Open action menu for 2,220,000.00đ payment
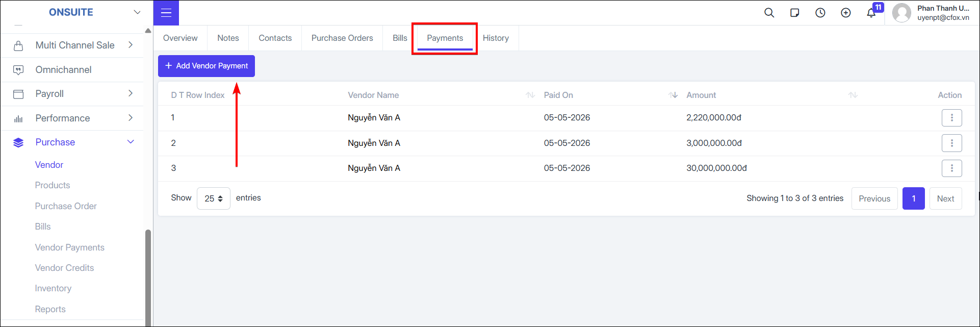 tap(951, 118)
